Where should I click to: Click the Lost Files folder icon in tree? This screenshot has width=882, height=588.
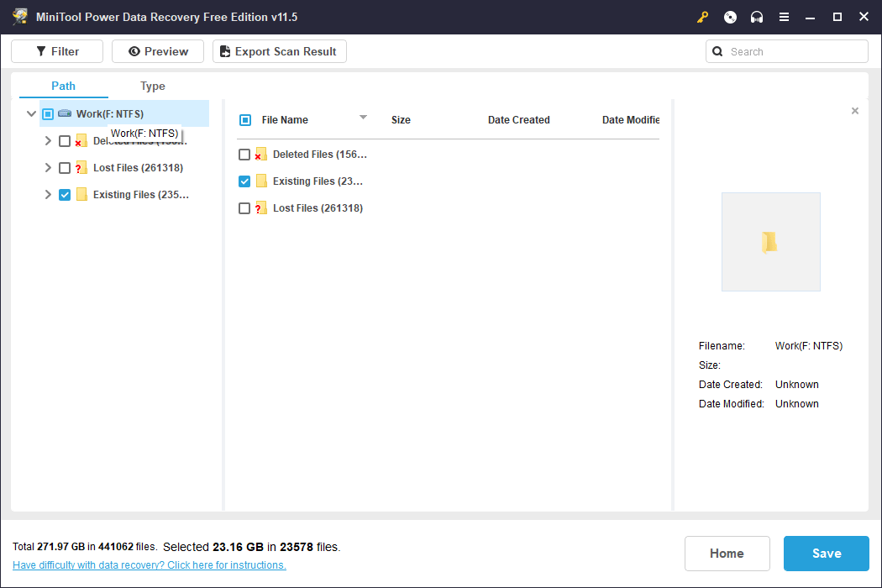[x=81, y=167]
